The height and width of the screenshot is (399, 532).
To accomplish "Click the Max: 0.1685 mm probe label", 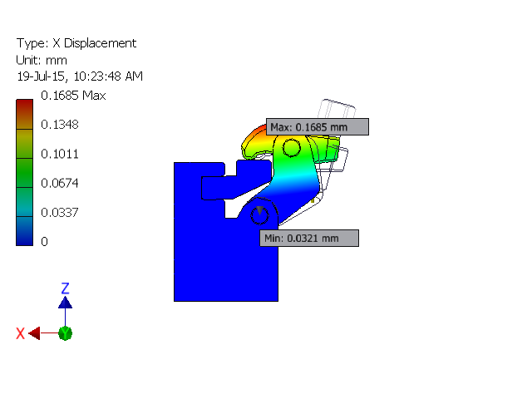I will tap(318, 127).
